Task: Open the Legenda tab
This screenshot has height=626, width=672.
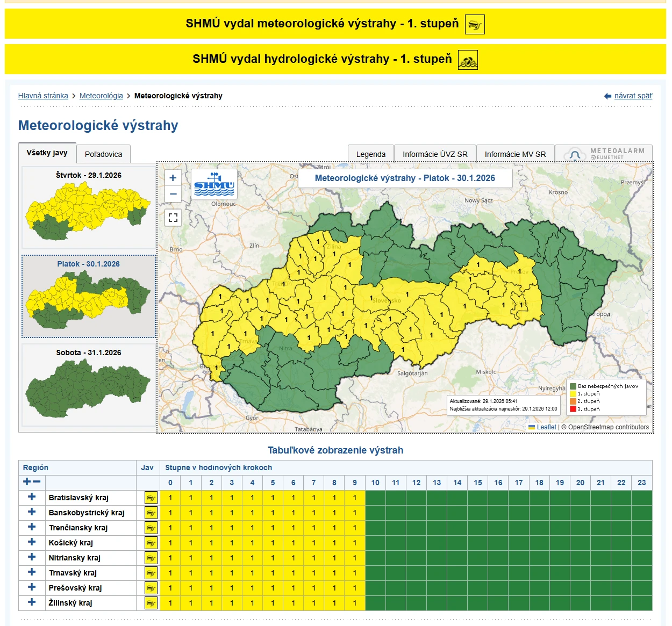Action: [370, 154]
